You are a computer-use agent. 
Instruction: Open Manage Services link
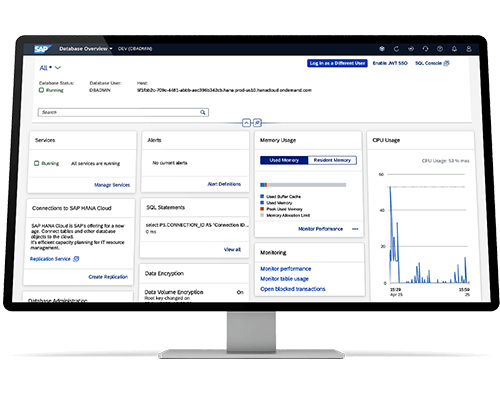click(112, 185)
